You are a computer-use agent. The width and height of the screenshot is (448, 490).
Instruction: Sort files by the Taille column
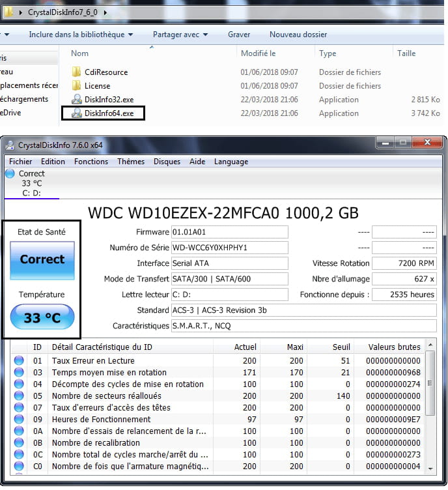pos(406,53)
